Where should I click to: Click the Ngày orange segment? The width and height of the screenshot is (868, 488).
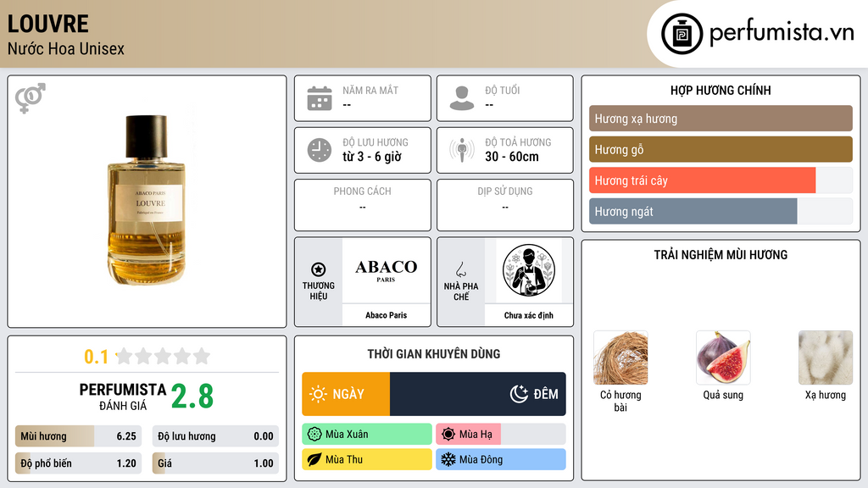[346, 394]
